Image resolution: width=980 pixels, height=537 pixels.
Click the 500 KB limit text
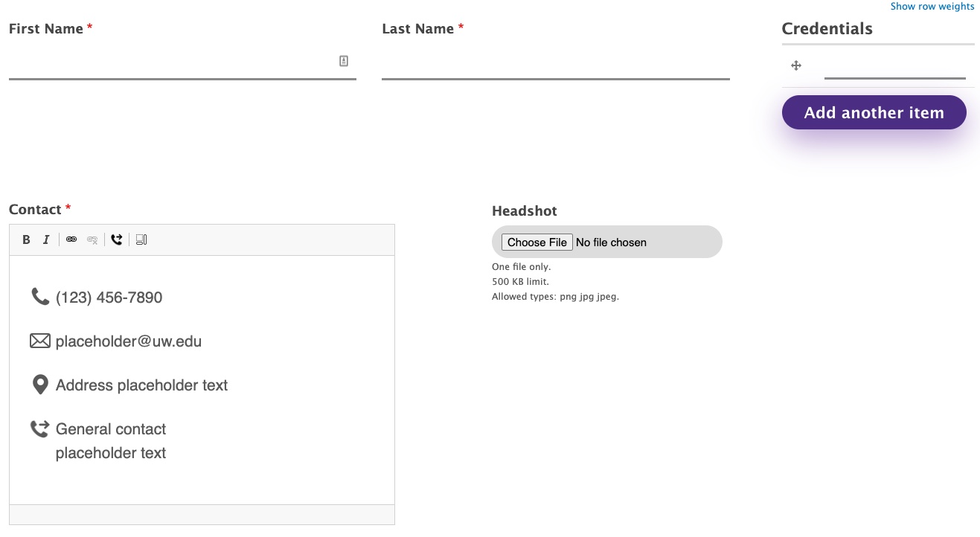(x=520, y=282)
